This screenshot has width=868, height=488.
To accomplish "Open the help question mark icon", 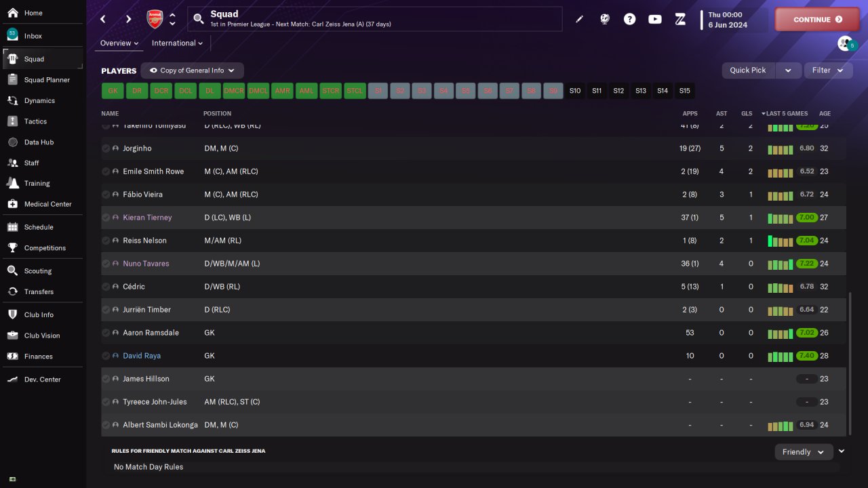I will click(x=630, y=19).
